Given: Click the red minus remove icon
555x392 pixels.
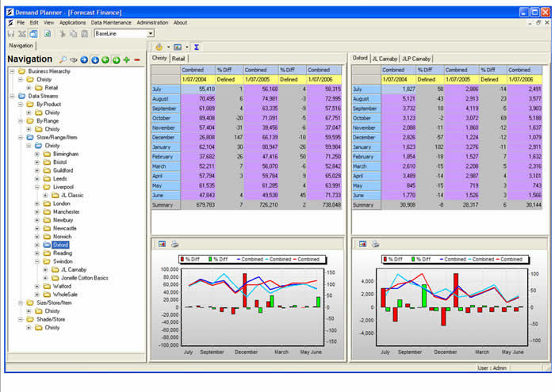Looking at the screenshot, I should pyautogui.click(x=137, y=59).
